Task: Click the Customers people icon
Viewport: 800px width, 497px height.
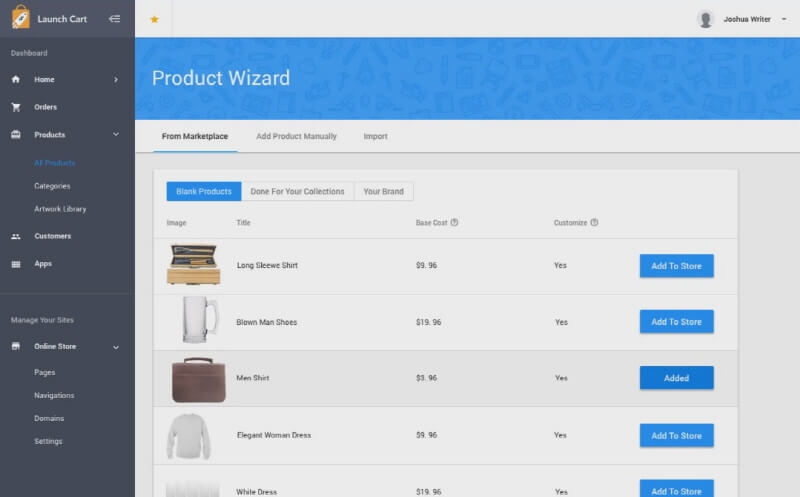Action: tap(16, 236)
